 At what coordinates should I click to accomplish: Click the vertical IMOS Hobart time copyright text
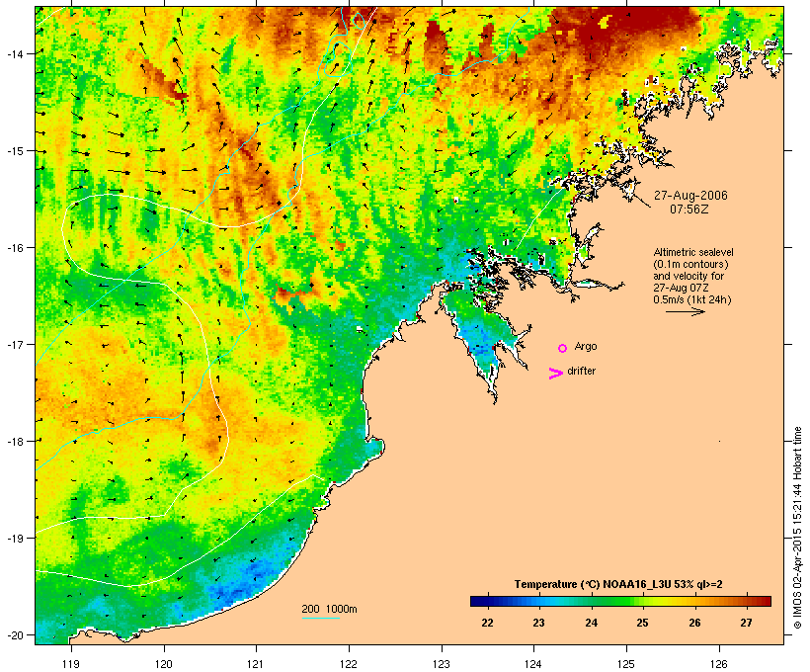(x=797, y=528)
